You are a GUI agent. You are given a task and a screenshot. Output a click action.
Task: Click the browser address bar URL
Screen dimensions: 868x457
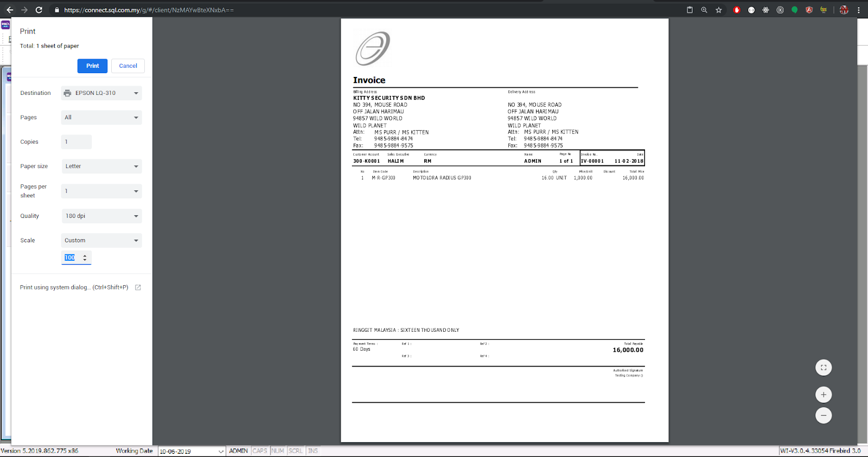(x=149, y=10)
